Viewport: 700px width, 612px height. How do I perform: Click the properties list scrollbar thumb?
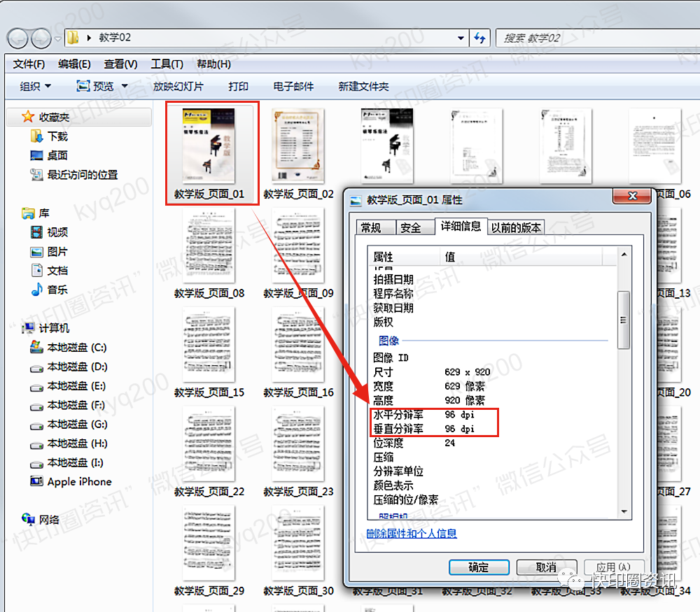click(x=624, y=320)
